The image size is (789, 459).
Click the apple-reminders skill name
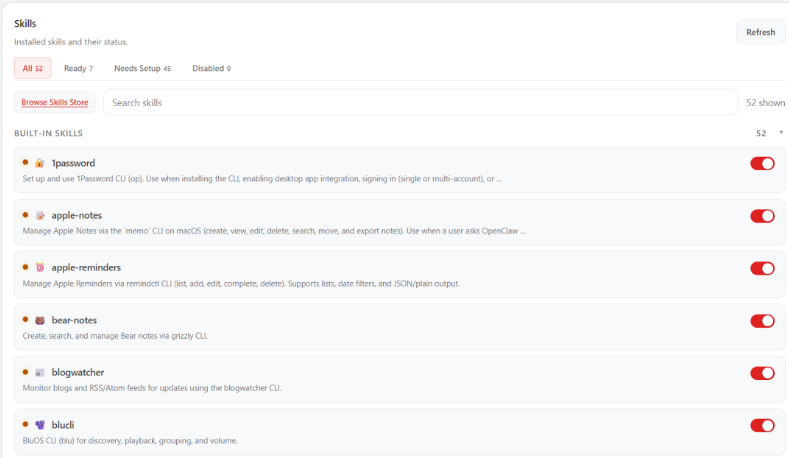pyautogui.click(x=86, y=268)
